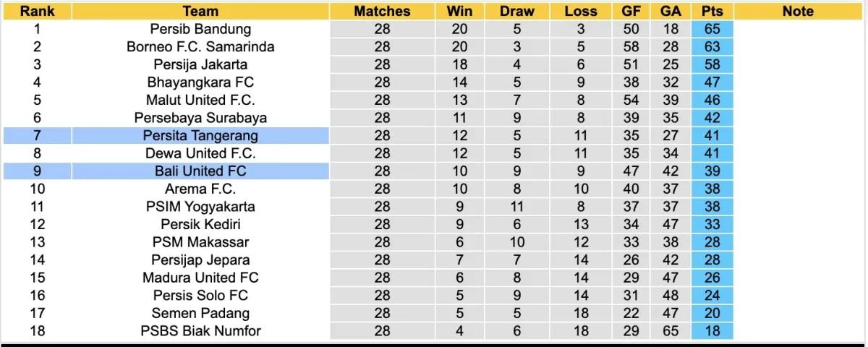Click the highlighted Bali United FC row
868x347 pixels.
[200, 171]
